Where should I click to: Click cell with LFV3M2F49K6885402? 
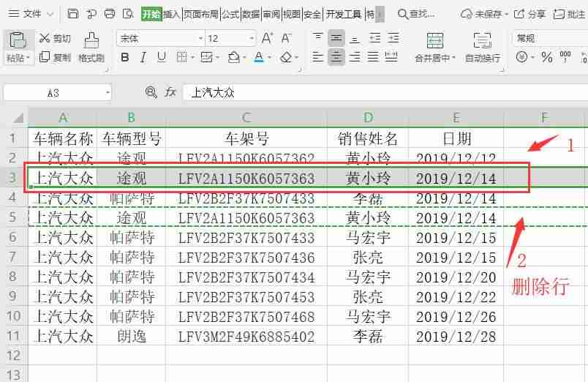(x=246, y=336)
